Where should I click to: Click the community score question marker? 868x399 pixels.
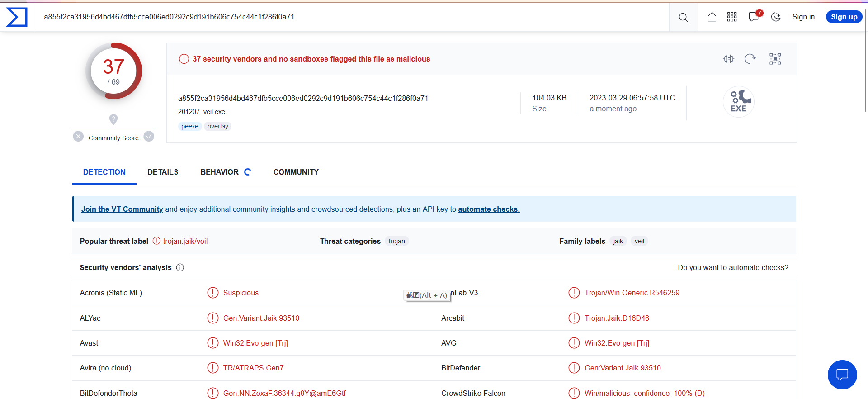coord(113,119)
